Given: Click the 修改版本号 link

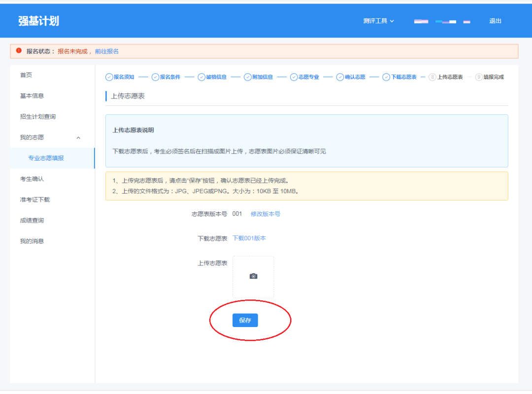Looking at the screenshot, I should click(266, 214).
